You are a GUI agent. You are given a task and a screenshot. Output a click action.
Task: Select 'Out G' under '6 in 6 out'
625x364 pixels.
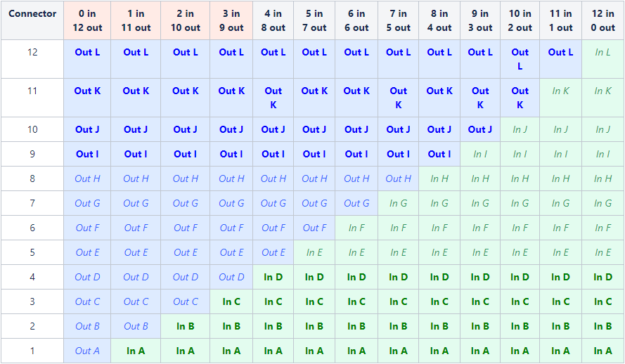click(x=356, y=204)
